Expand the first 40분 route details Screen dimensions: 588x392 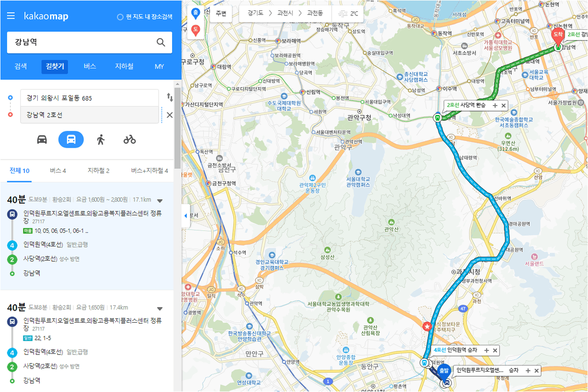point(160,201)
